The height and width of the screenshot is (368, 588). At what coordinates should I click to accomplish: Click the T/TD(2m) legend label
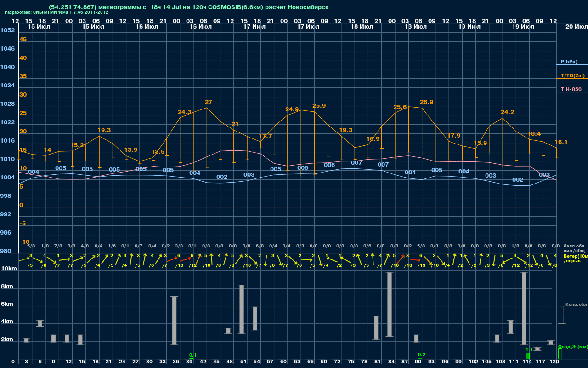point(572,75)
